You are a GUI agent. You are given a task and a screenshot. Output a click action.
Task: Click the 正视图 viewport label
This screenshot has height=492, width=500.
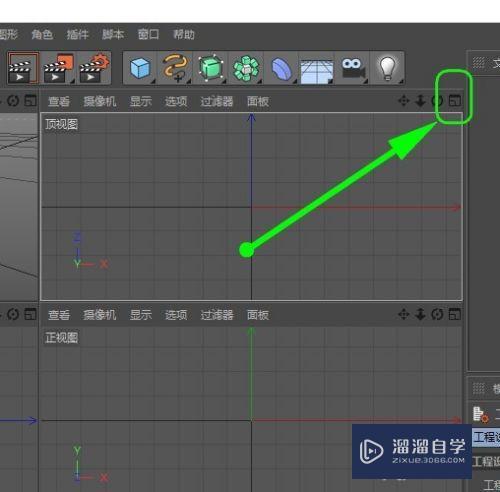tap(62, 338)
